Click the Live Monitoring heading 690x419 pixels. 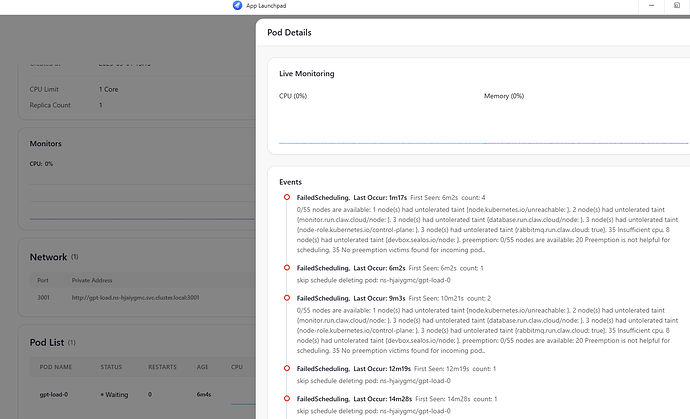307,74
